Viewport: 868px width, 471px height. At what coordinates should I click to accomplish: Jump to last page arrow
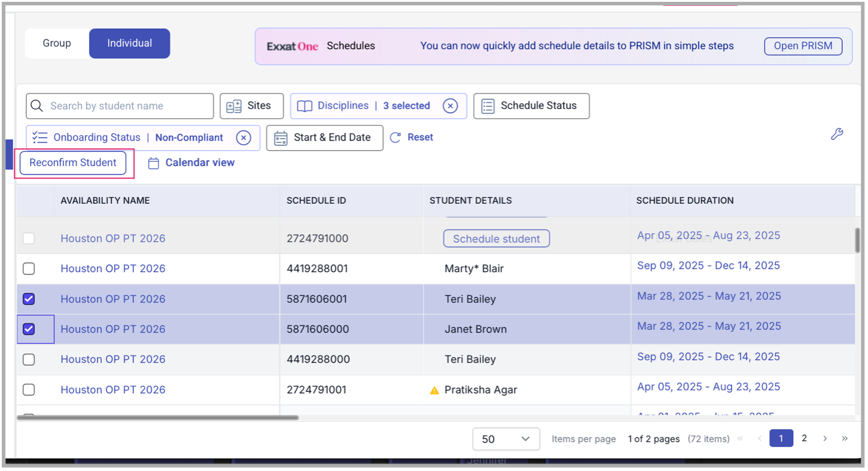point(845,438)
